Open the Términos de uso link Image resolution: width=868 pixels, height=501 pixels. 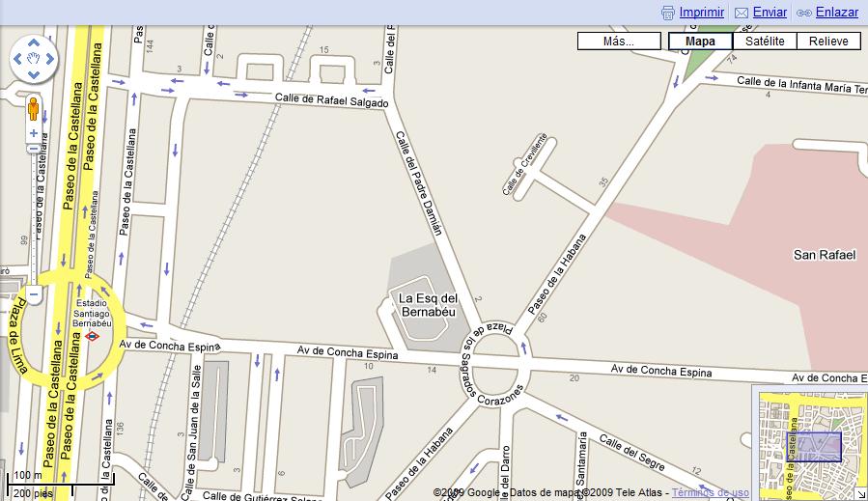point(711,492)
